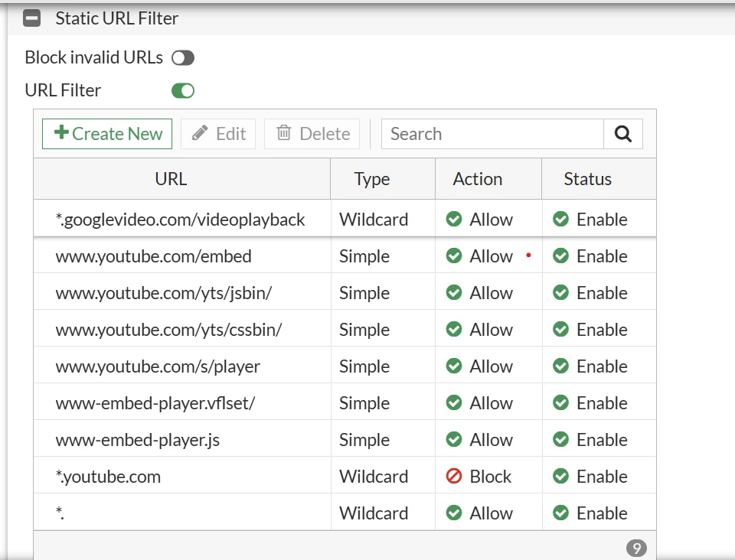Click Allow icon in www-embed-player.js row

click(454, 439)
